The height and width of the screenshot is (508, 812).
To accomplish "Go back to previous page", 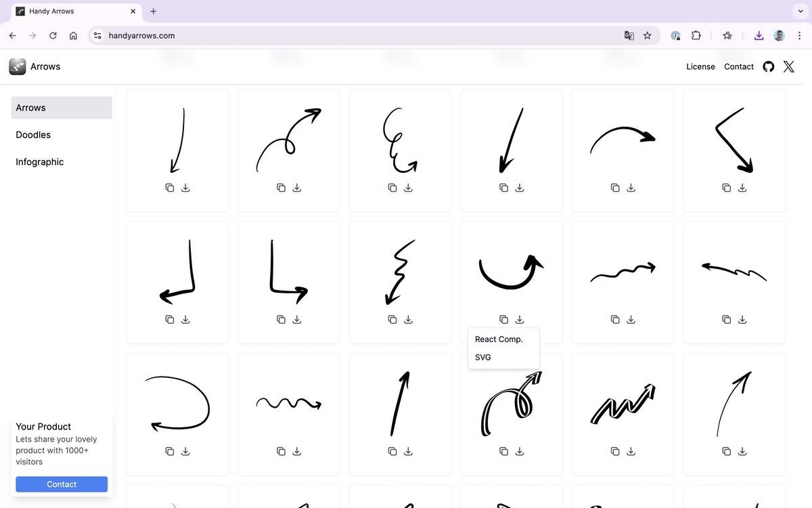I will (x=12, y=35).
